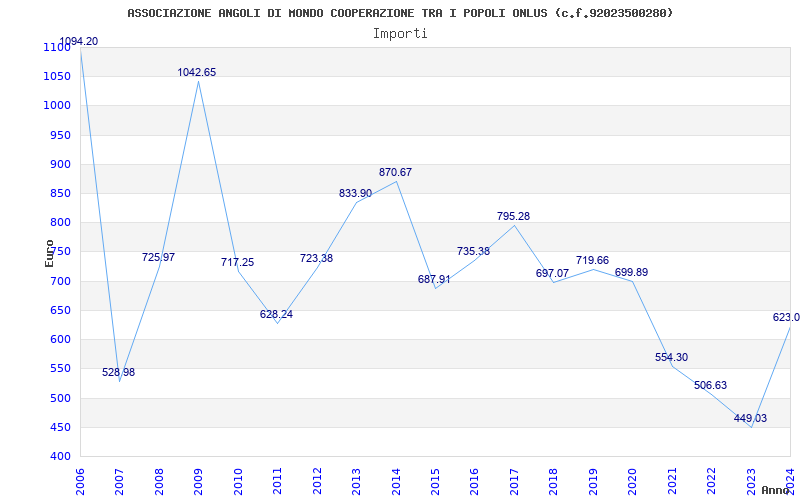
Task: Click the 800 y-axis tick label
Action: (x=60, y=222)
